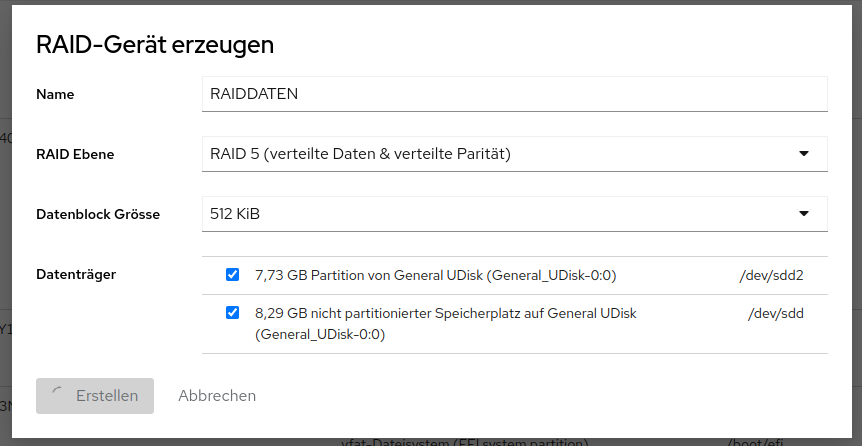This screenshot has width=862, height=446.
Task: Expand the 512 KiB chunk size dropdown
Action: (x=514, y=213)
